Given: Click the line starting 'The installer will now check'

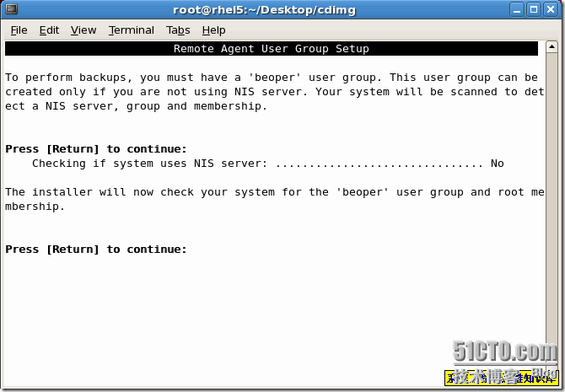Looking at the screenshot, I should coord(275,192).
